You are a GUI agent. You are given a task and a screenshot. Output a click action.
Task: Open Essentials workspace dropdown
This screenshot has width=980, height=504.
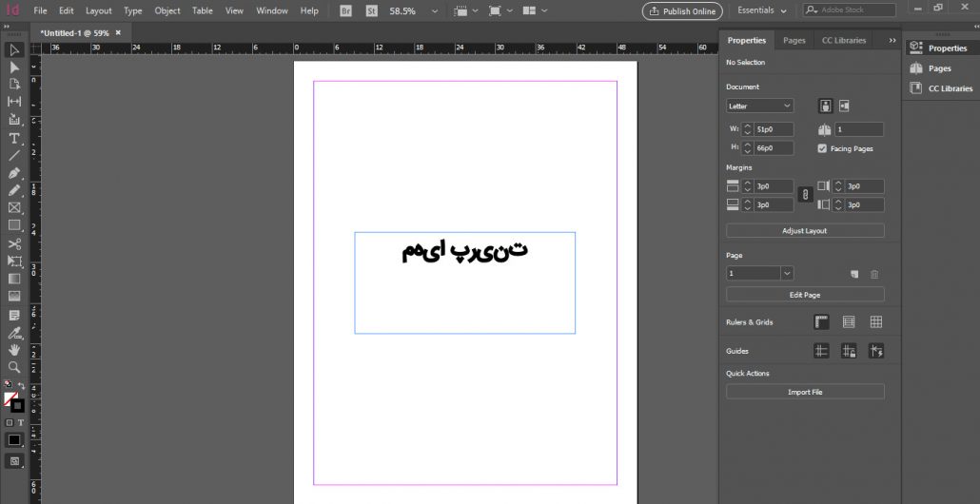point(762,10)
